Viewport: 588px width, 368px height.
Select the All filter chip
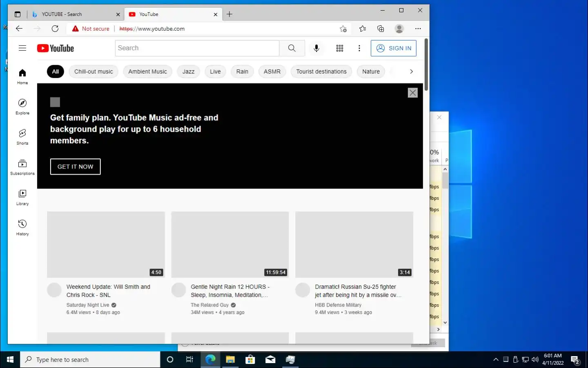[56, 72]
